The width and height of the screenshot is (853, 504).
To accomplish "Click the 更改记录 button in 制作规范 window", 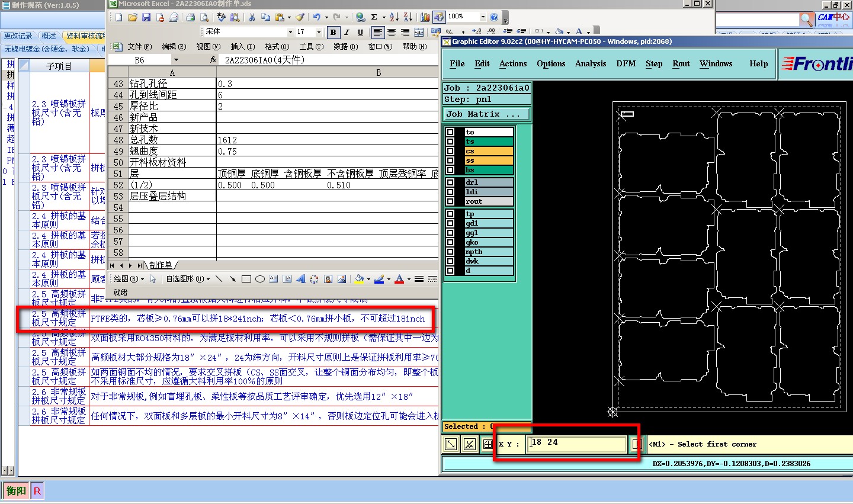I will coord(18,36).
